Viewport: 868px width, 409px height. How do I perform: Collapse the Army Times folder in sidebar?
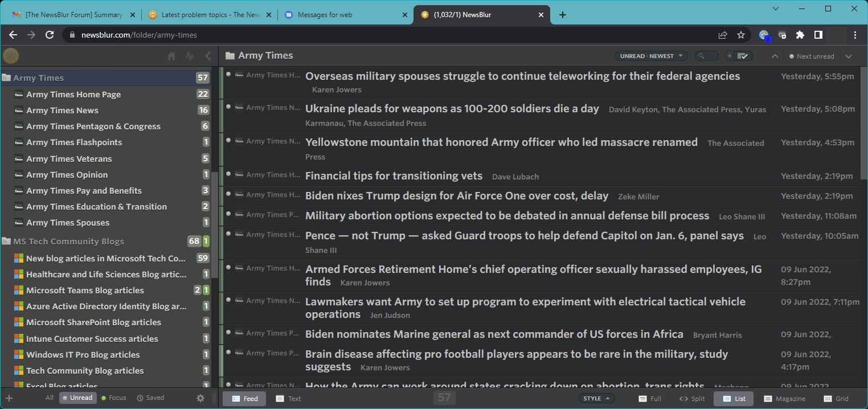tap(6, 78)
